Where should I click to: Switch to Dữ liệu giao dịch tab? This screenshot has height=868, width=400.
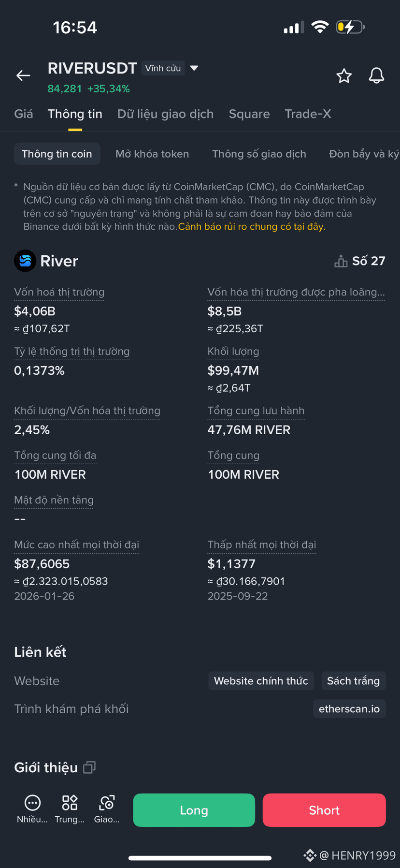pyautogui.click(x=165, y=114)
